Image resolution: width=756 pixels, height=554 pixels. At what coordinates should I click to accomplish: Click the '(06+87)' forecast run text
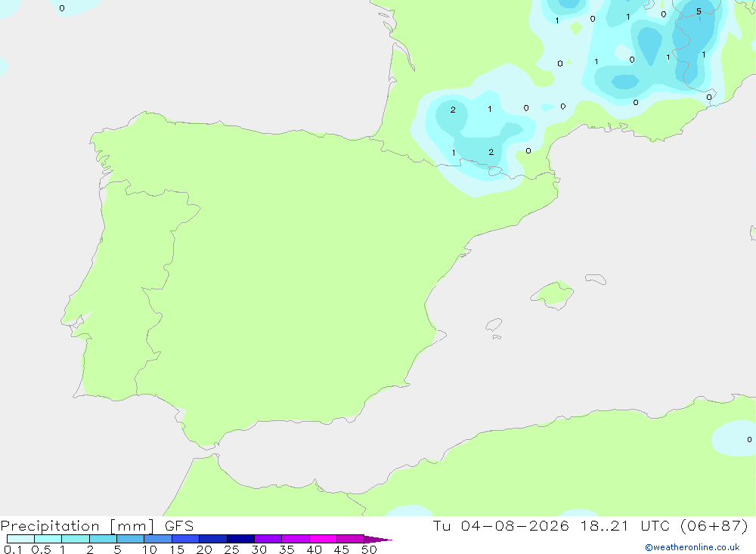714,525
